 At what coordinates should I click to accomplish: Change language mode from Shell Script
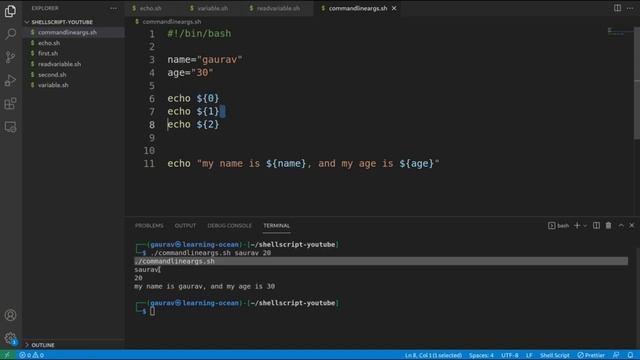click(554, 355)
